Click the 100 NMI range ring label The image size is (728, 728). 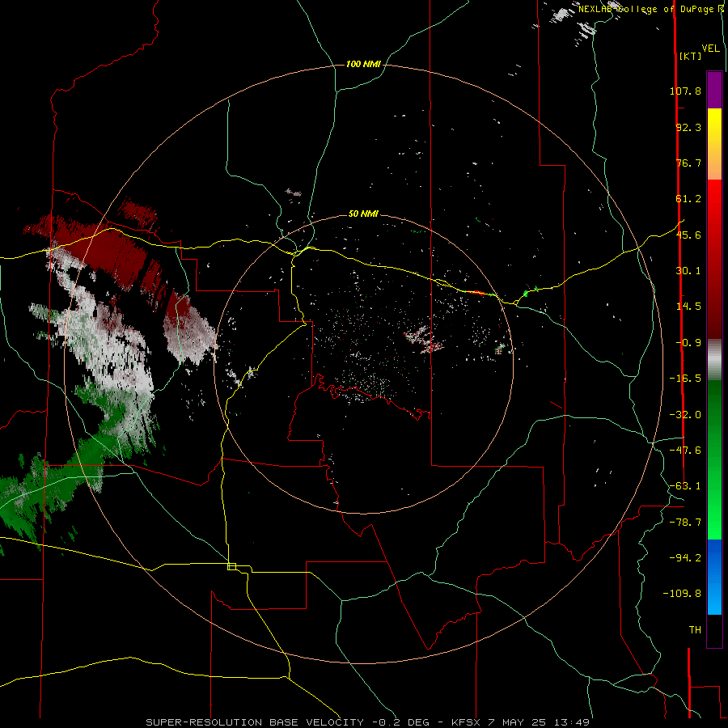tap(363, 64)
